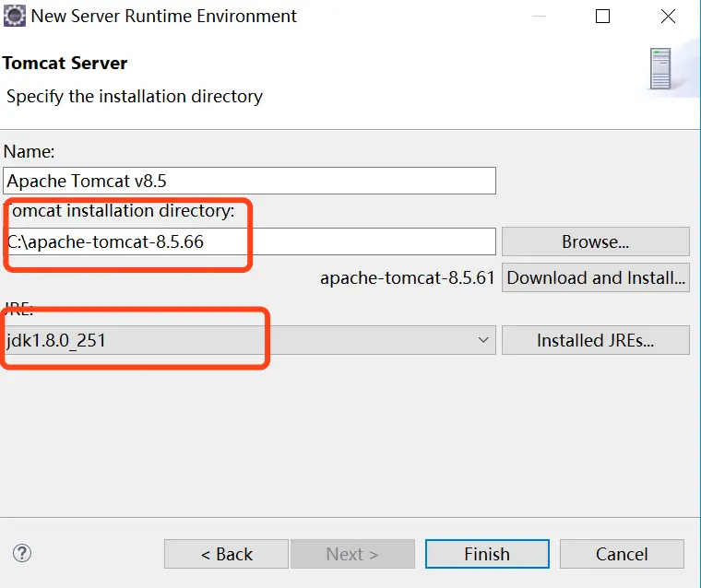
Task: Confirm the runtime setup with Finish
Action: [487, 554]
